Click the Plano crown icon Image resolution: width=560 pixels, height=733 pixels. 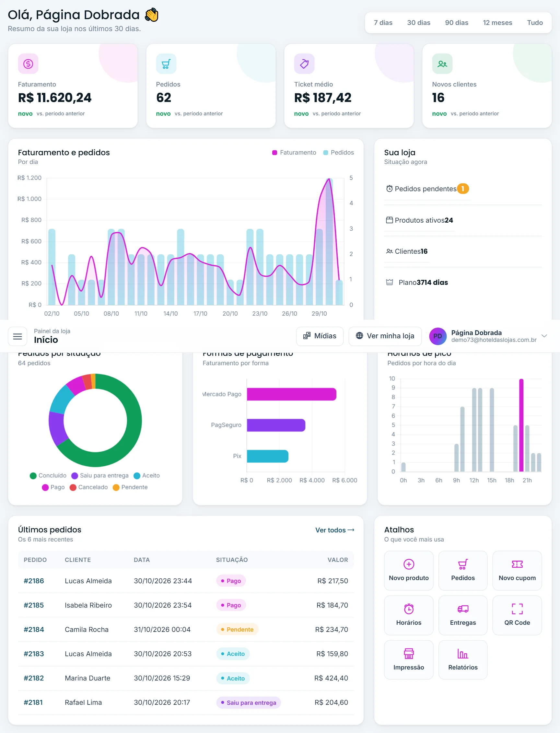click(389, 282)
